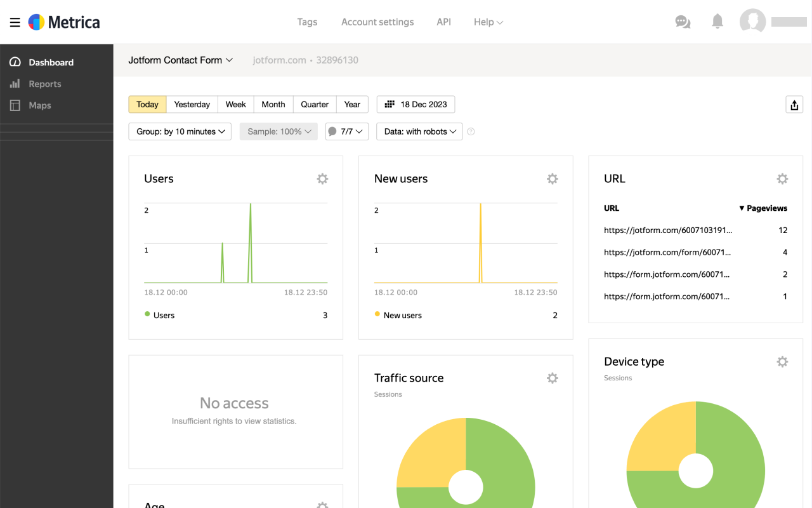Open the Jotform Contact Form selector
This screenshot has width=812, height=508.
pos(181,60)
